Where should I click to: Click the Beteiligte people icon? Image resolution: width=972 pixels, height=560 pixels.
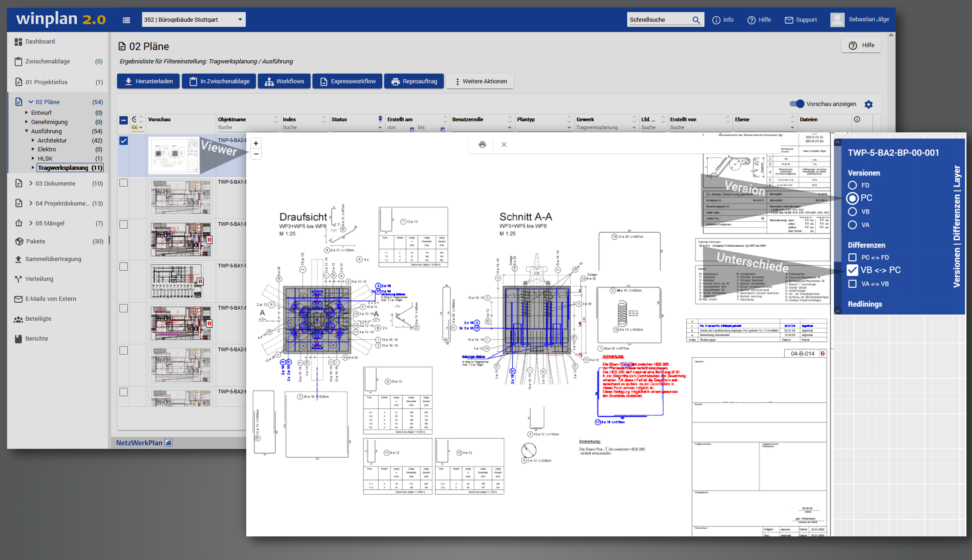(x=19, y=319)
